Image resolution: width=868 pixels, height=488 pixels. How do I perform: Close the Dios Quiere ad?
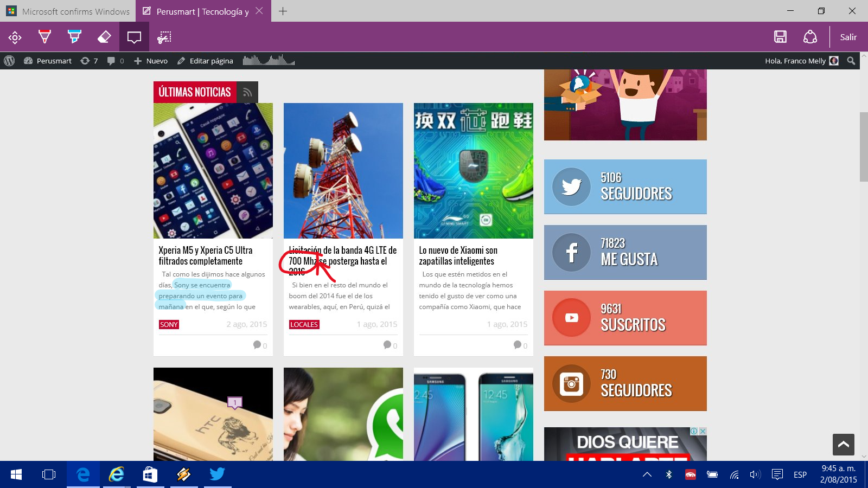click(703, 431)
